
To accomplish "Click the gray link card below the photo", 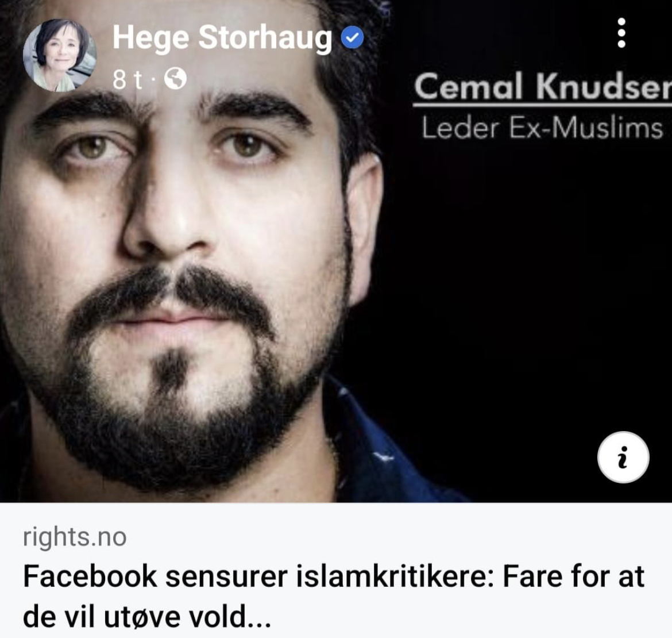I will [336, 570].
